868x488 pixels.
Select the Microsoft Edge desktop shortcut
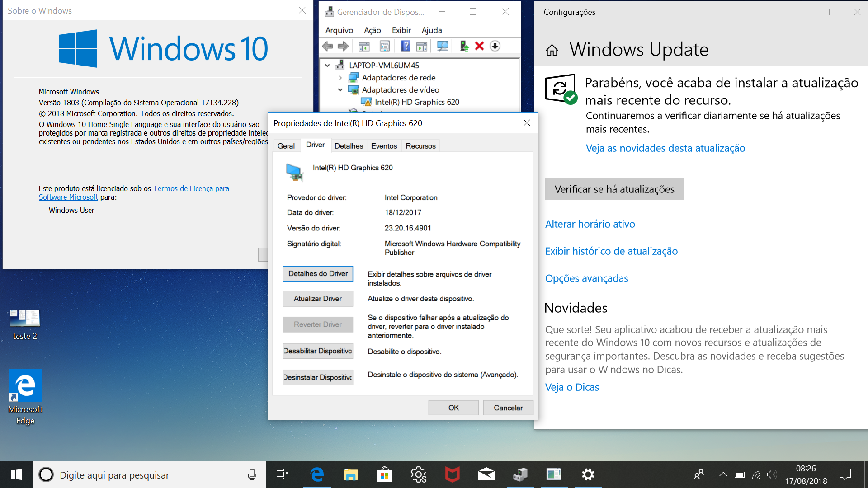(x=25, y=398)
